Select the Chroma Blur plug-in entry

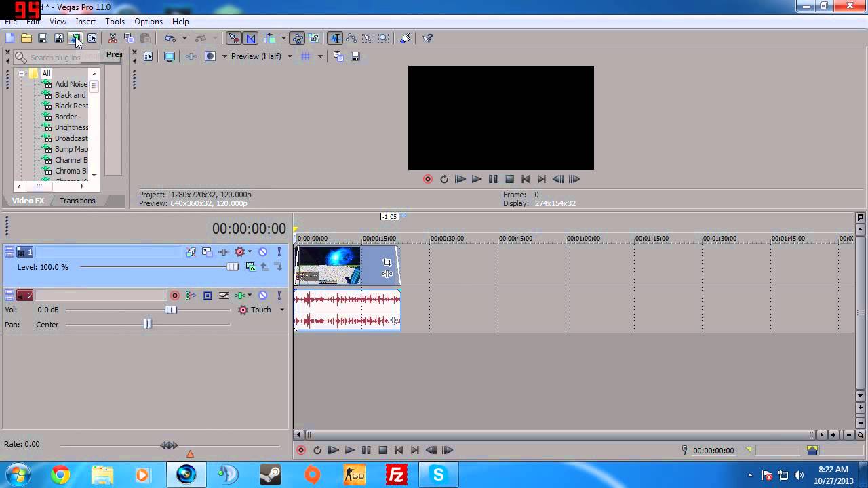click(x=71, y=171)
